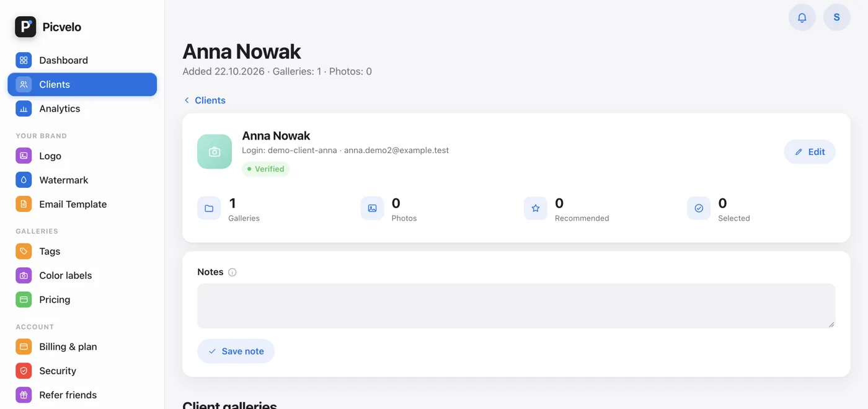Click the 'Selected' stat label
Image resolution: width=868 pixels, height=409 pixels.
tap(734, 218)
